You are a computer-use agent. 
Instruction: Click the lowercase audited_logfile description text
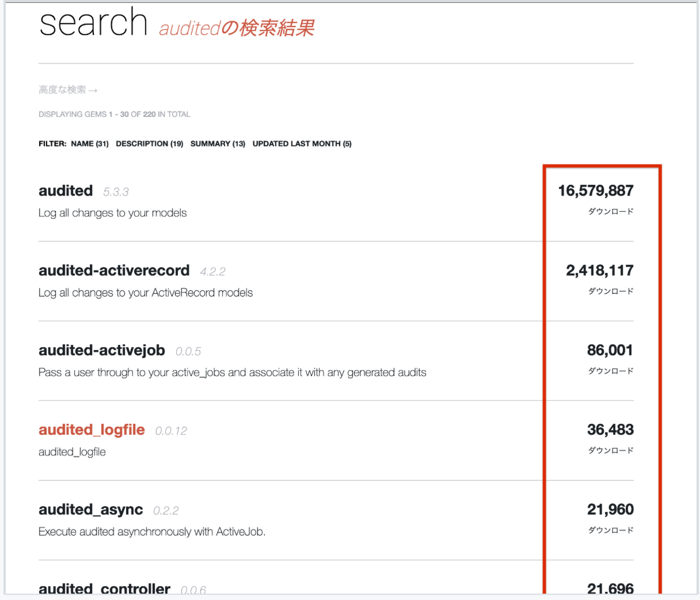click(72, 452)
